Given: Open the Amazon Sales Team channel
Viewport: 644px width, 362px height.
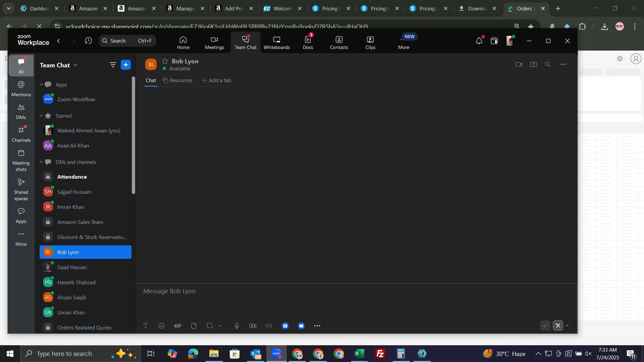Looking at the screenshot, I should 86,222.
